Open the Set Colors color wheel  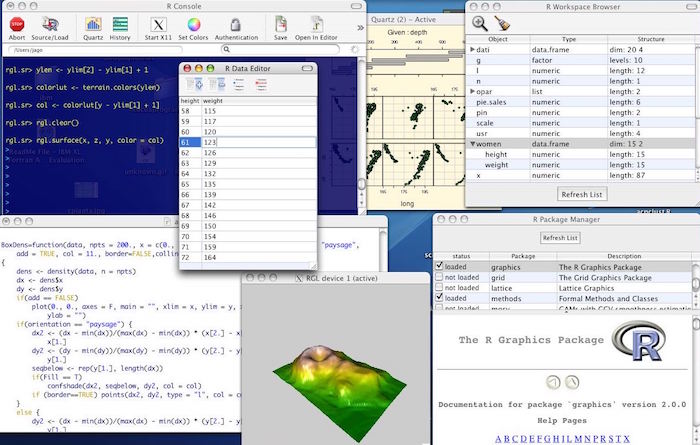click(x=194, y=23)
